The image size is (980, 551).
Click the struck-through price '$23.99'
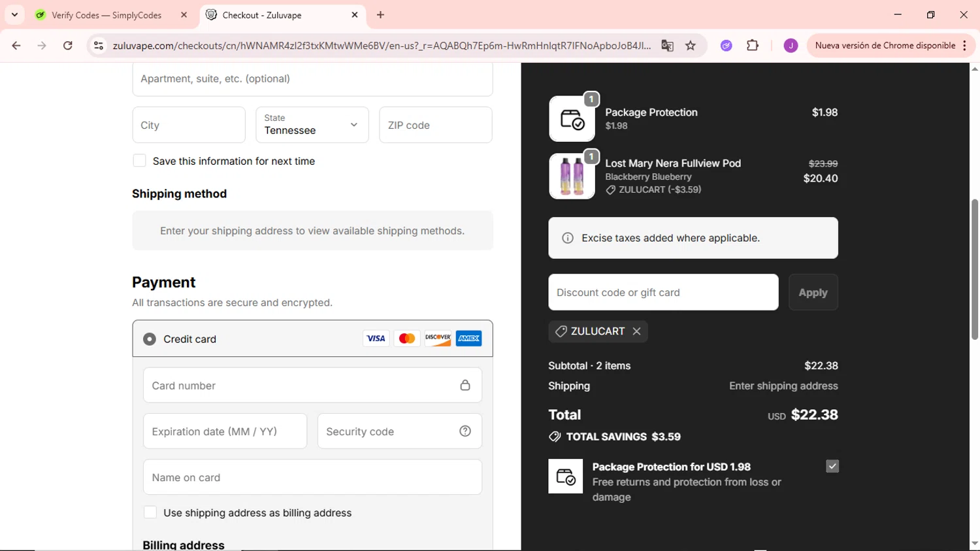coord(823,163)
